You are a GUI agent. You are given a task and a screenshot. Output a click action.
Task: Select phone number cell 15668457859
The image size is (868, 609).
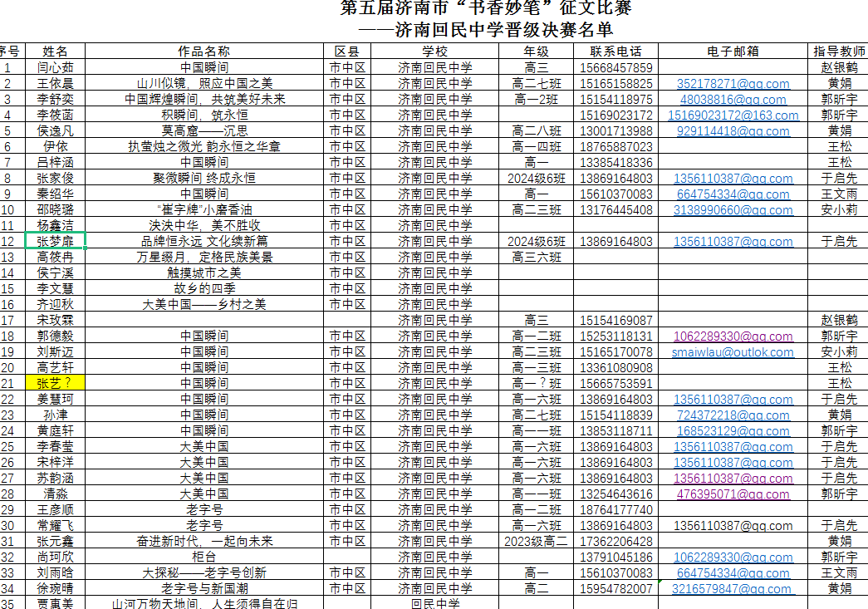615,68
